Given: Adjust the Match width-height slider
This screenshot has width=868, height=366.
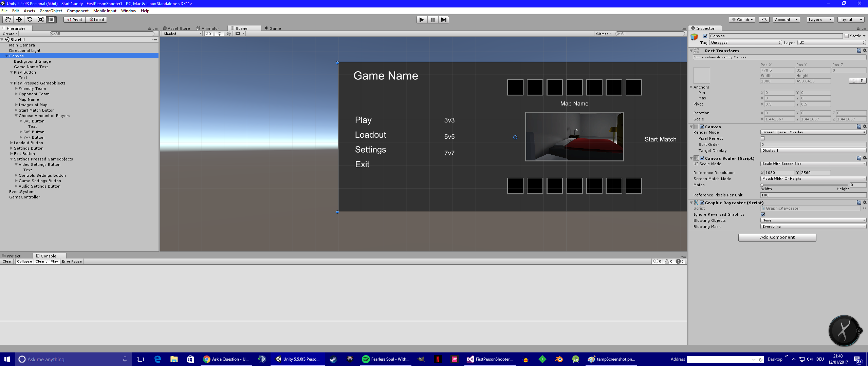Looking at the screenshot, I should tap(804, 185).
